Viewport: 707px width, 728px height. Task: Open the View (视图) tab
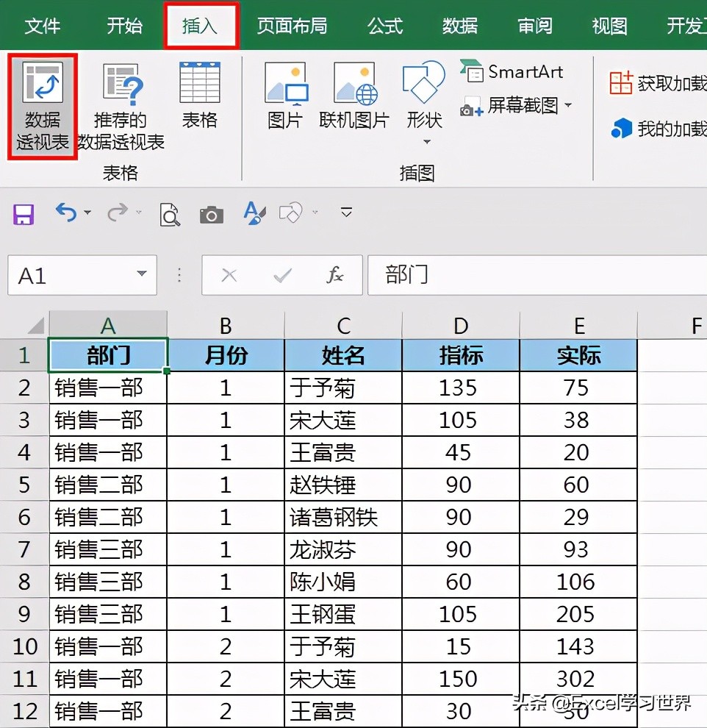click(609, 26)
